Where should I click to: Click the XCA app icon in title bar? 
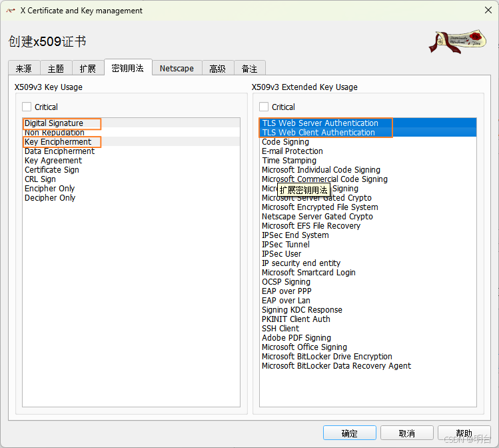point(11,11)
